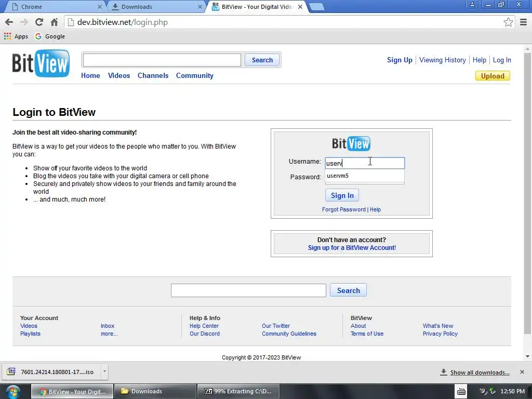Click the bottom Search button
This screenshot has height=399, width=532.
348,290
